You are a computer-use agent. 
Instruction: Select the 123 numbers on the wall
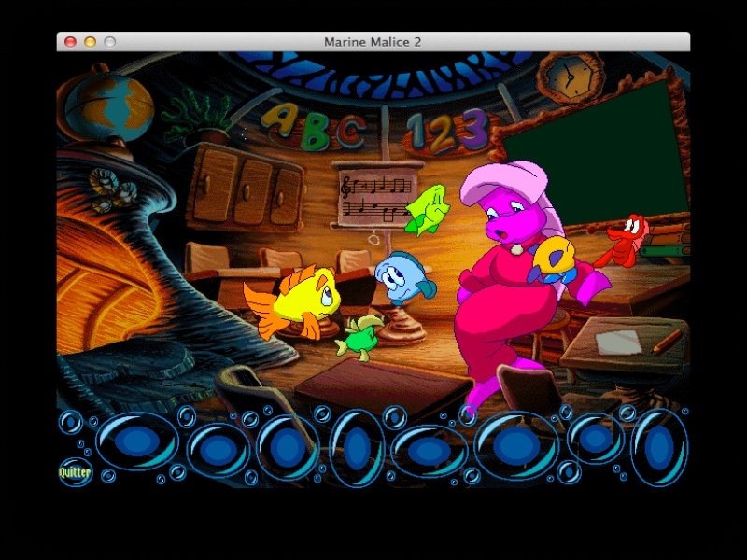pyautogui.click(x=448, y=131)
